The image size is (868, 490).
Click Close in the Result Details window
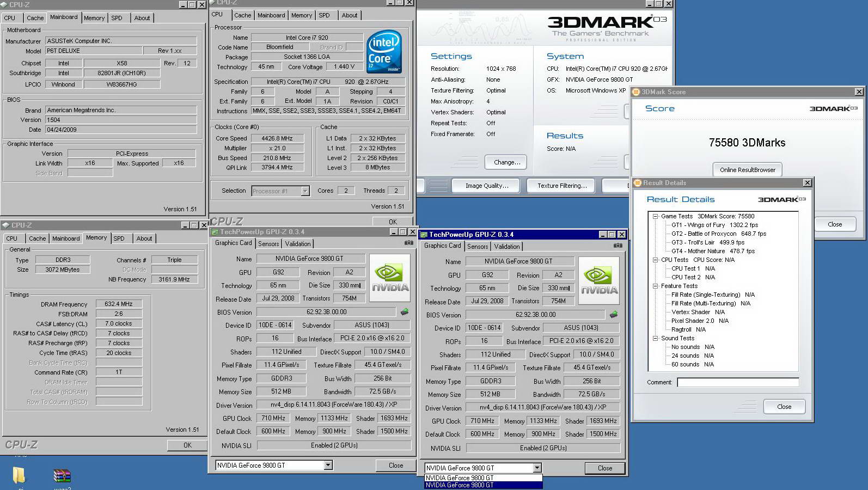click(784, 407)
